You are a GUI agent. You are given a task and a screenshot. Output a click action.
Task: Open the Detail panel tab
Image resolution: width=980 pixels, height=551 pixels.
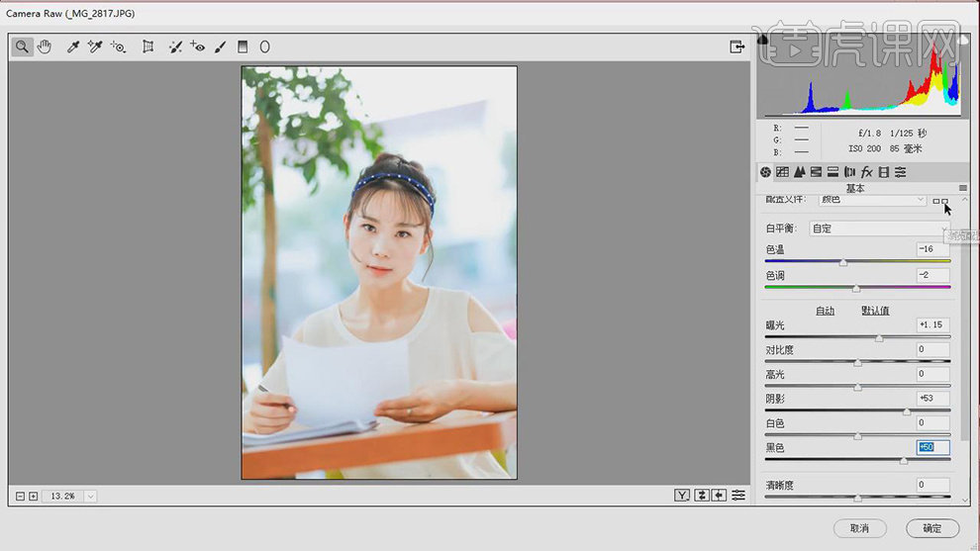click(x=800, y=172)
